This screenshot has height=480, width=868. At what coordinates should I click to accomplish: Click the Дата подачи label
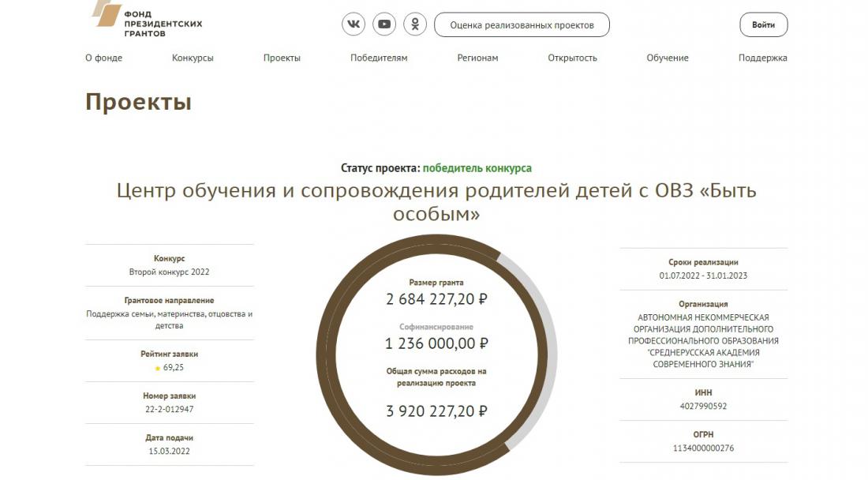[170, 437]
